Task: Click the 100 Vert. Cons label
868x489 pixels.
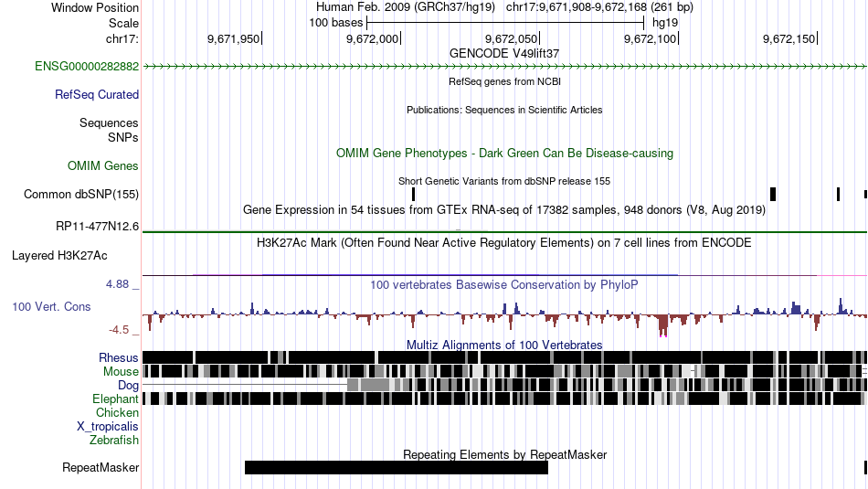Action: click(x=51, y=307)
